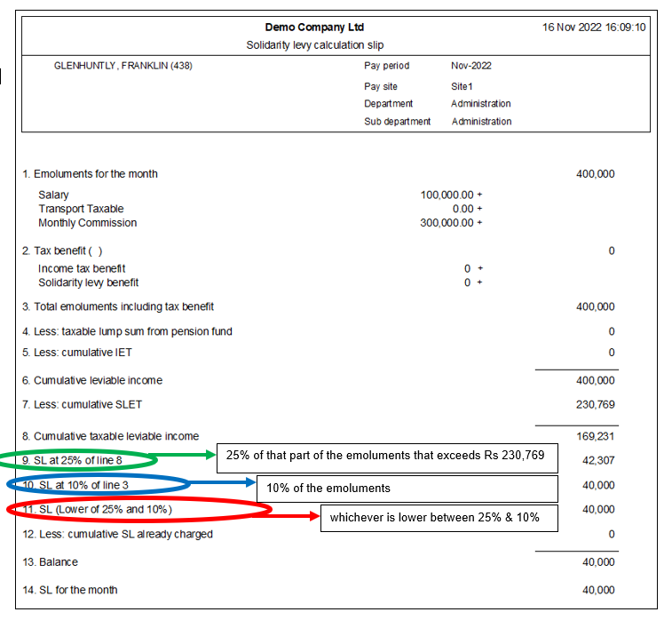
Task: Click '8. Cumulative taxable leviable income'
Action: pyautogui.click(x=111, y=436)
